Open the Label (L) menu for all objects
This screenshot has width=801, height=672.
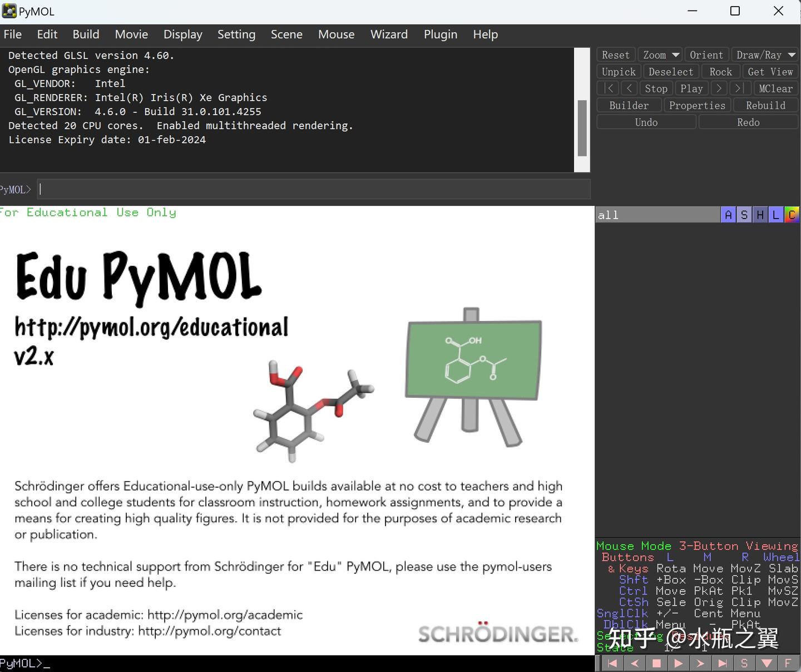pyautogui.click(x=775, y=215)
